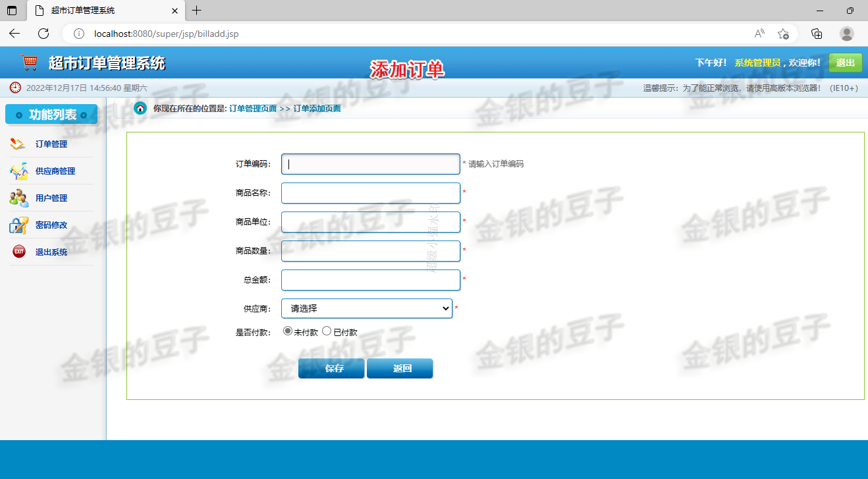Switch to the 超市订单管理系统 browser tab

92,10
